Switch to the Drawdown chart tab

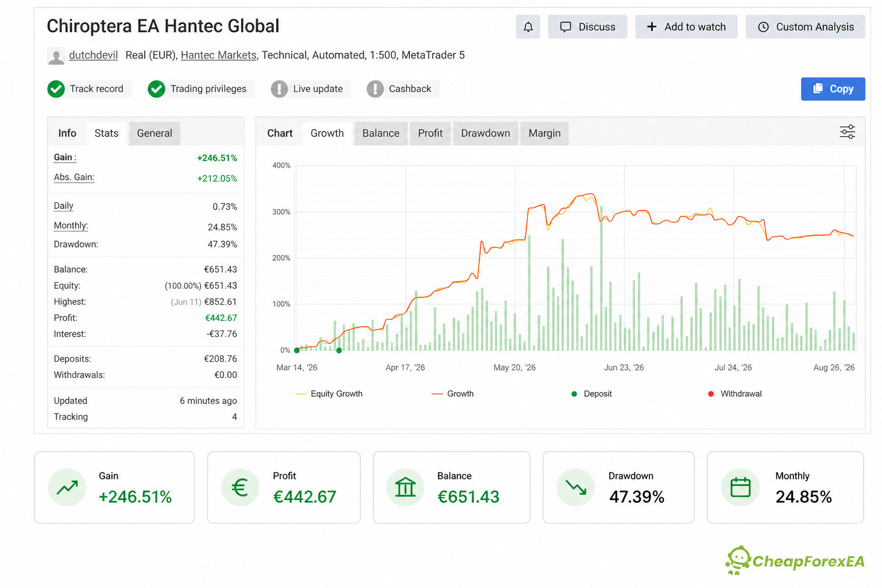[x=485, y=133]
